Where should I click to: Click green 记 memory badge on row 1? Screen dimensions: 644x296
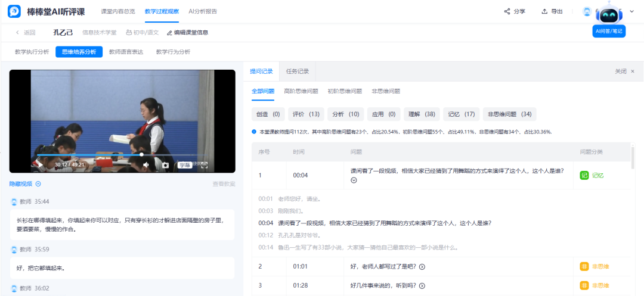[584, 175]
